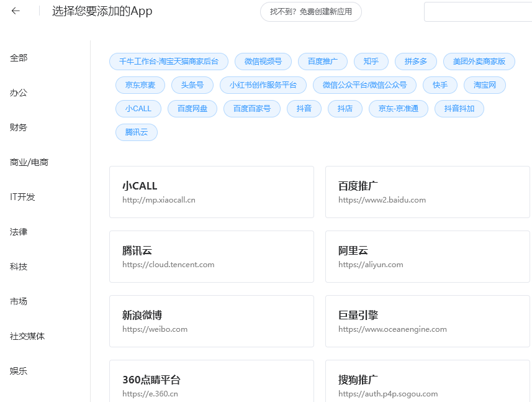Image resolution: width=532 pixels, height=402 pixels.
Task: Choose the 京东京麦 tag
Action: 140,85
